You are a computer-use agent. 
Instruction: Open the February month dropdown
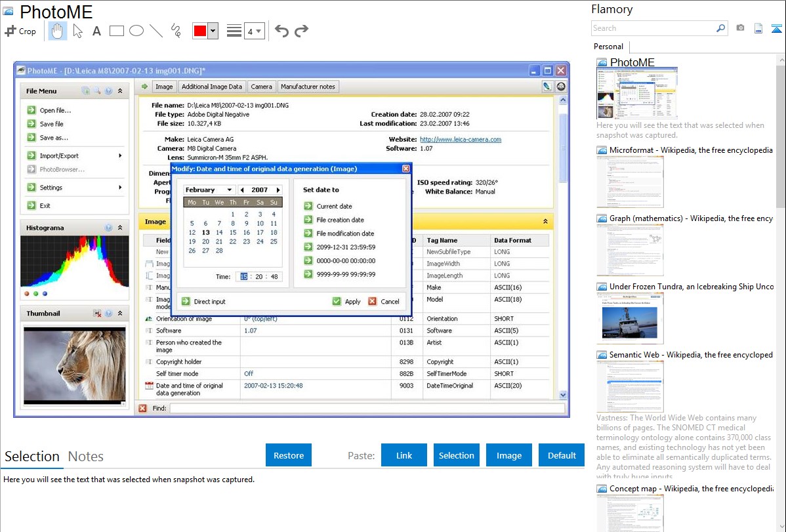(208, 190)
